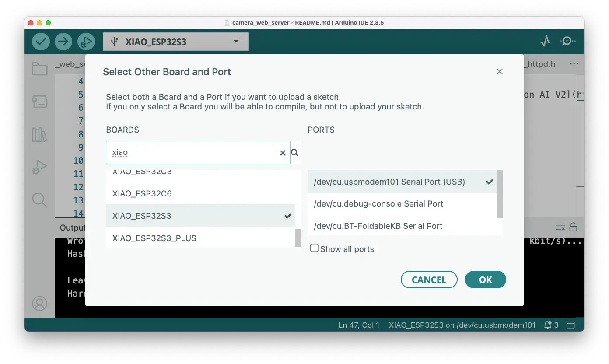Open the Library Manager sidebar icon

[x=39, y=134]
